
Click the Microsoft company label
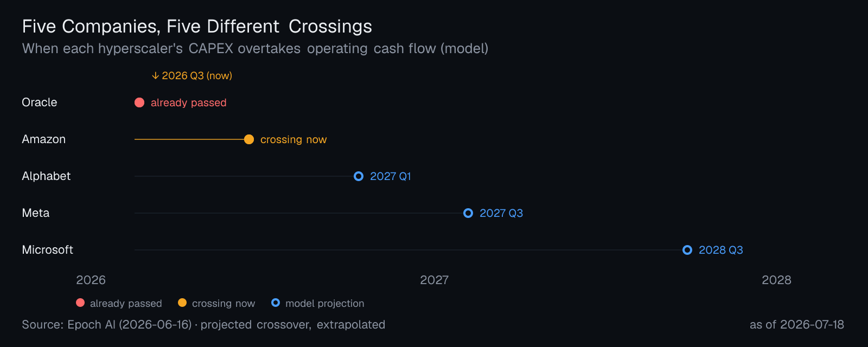pos(48,250)
